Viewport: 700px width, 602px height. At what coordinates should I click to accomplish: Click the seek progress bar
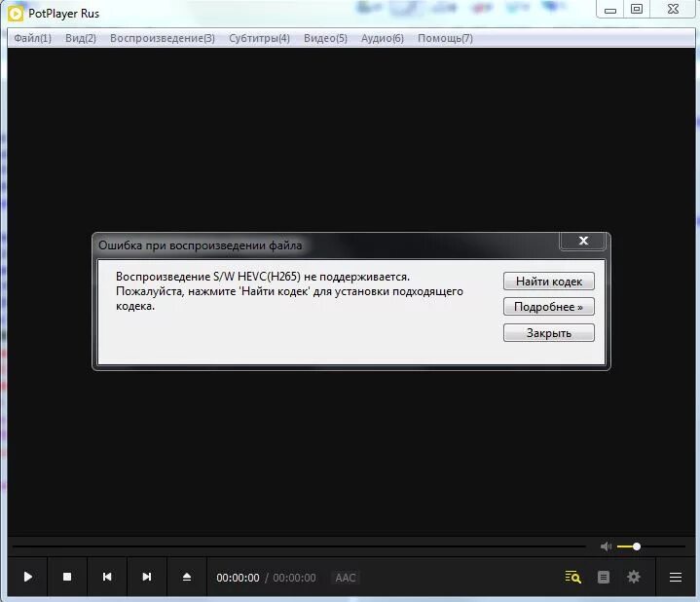(299, 546)
